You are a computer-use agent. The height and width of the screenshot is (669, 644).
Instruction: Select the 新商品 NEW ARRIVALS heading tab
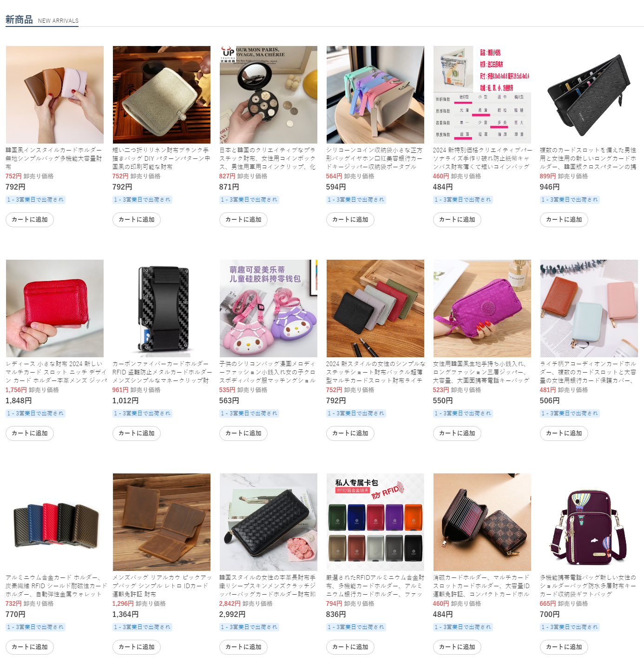click(42, 20)
